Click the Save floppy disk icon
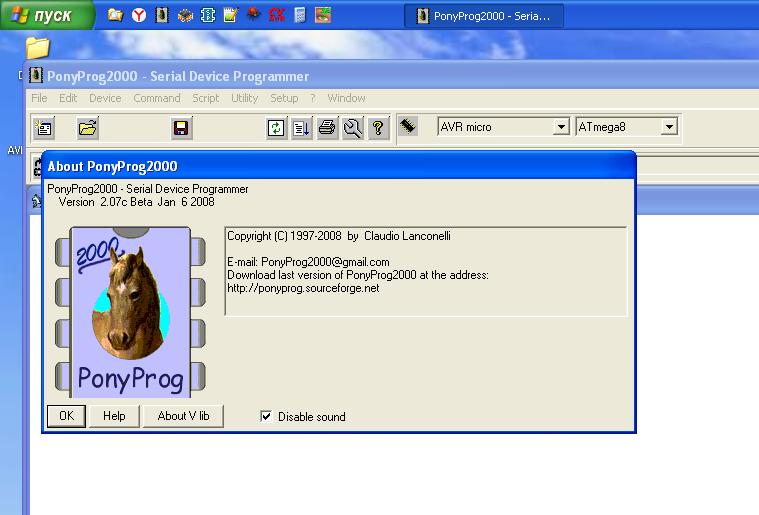759x515 pixels. pyautogui.click(x=181, y=128)
